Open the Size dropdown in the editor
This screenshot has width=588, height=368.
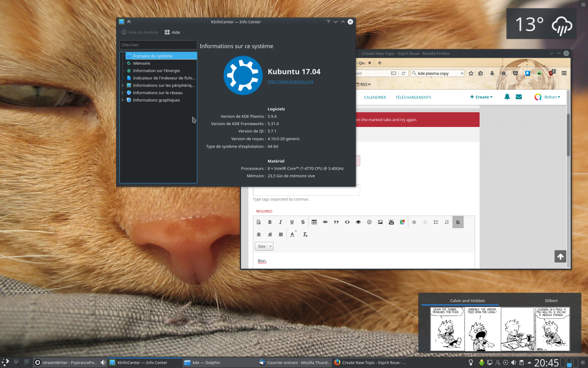(x=264, y=247)
